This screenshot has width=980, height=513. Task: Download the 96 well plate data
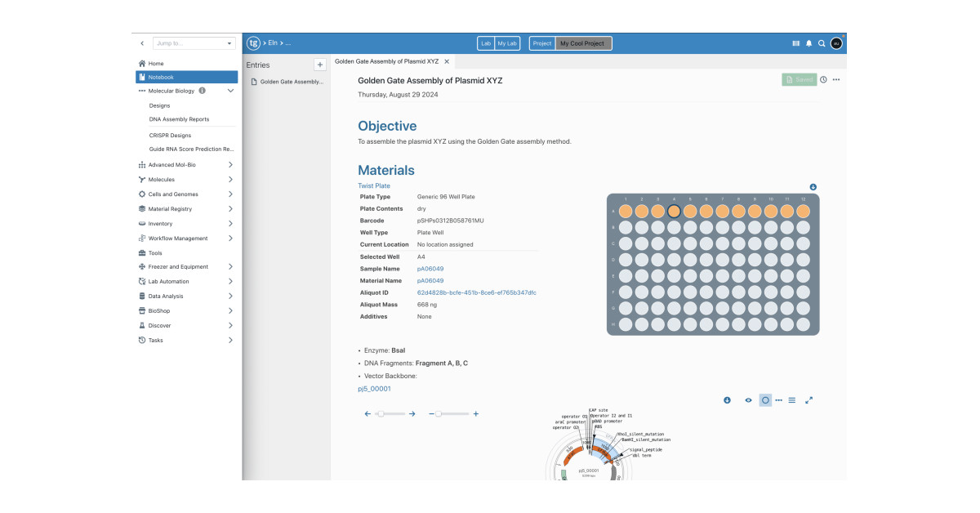pos(812,187)
